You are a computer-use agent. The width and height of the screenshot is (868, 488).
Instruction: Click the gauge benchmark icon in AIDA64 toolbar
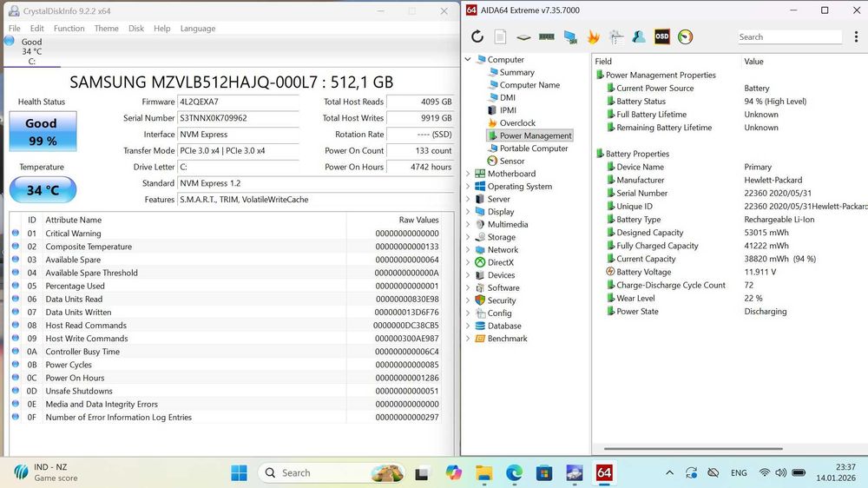[686, 36]
